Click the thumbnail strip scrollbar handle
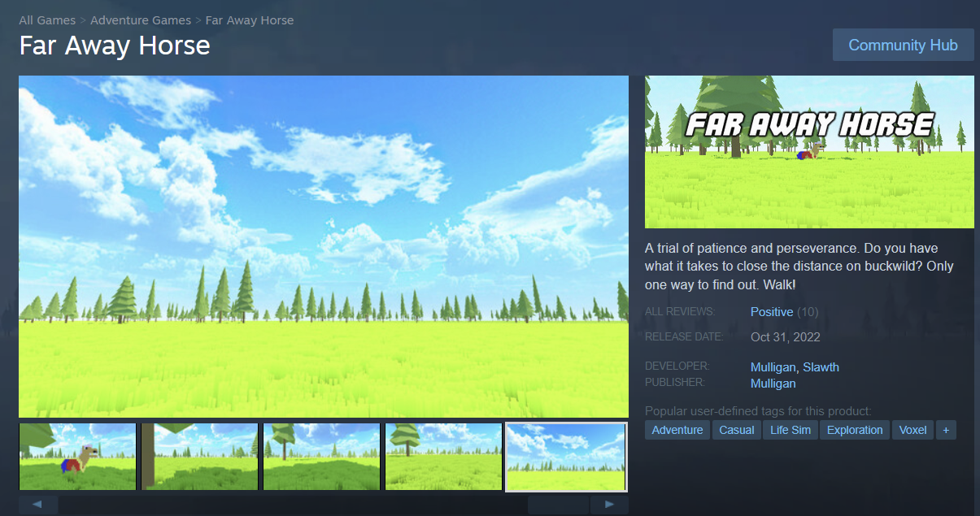This screenshot has height=516, width=980. [x=558, y=505]
